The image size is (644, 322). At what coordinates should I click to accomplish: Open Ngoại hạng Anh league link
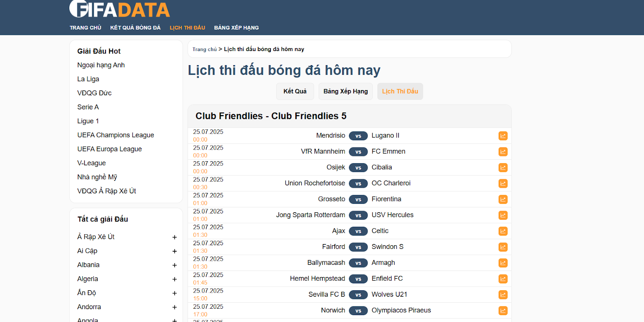click(x=101, y=65)
